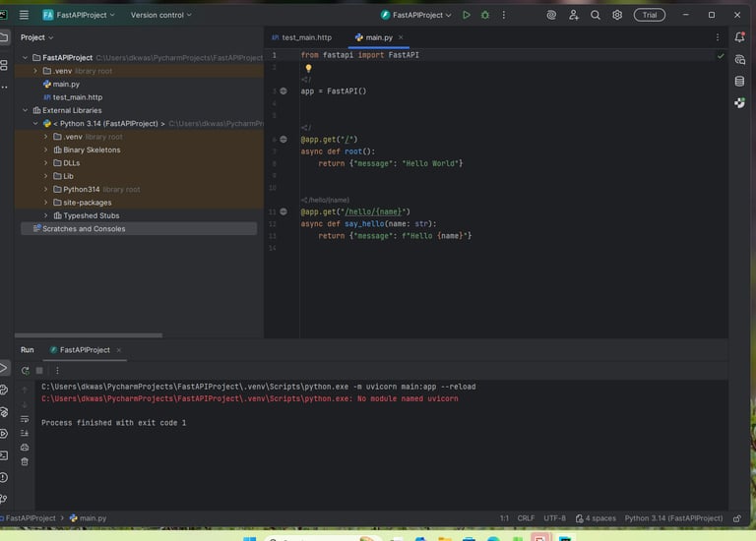The height and width of the screenshot is (541, 756).
Task: Toggle soft-wrap in the Run console
Action: 26,418
